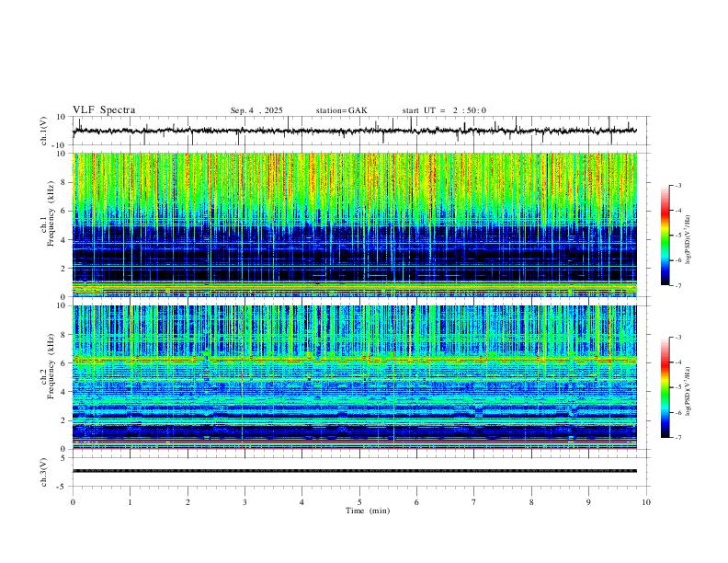Click inside the ch.2 spectrogram panel
Screen dimensions: 728x563
tap(355, 377)
